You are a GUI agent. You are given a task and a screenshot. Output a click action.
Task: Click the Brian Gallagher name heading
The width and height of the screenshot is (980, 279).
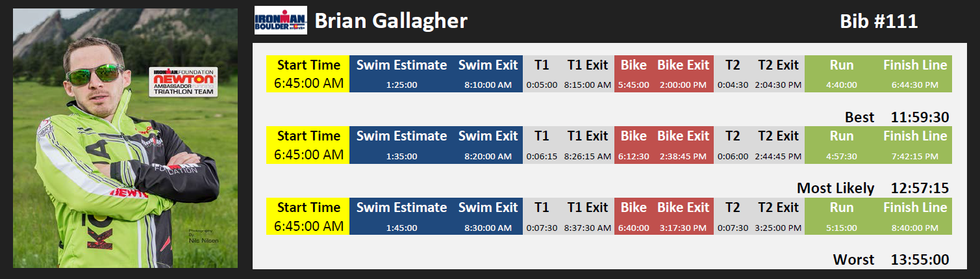click(x=391, y=21)
